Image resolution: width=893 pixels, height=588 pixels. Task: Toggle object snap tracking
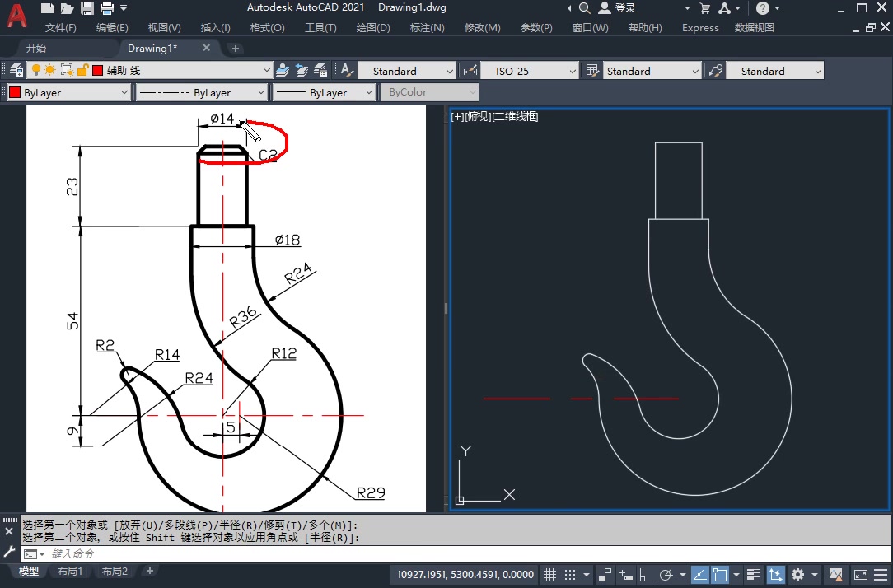click(699, 574)
